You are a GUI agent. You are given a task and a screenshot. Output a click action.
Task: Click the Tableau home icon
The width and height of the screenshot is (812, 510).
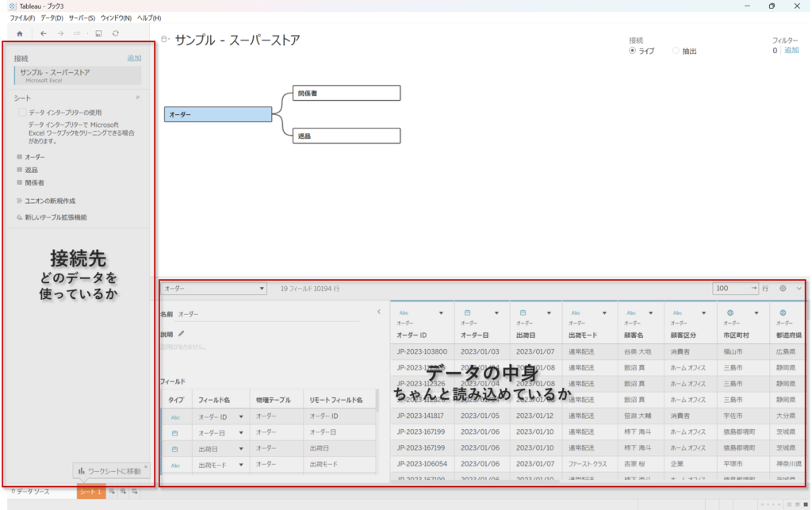[19, 33]
